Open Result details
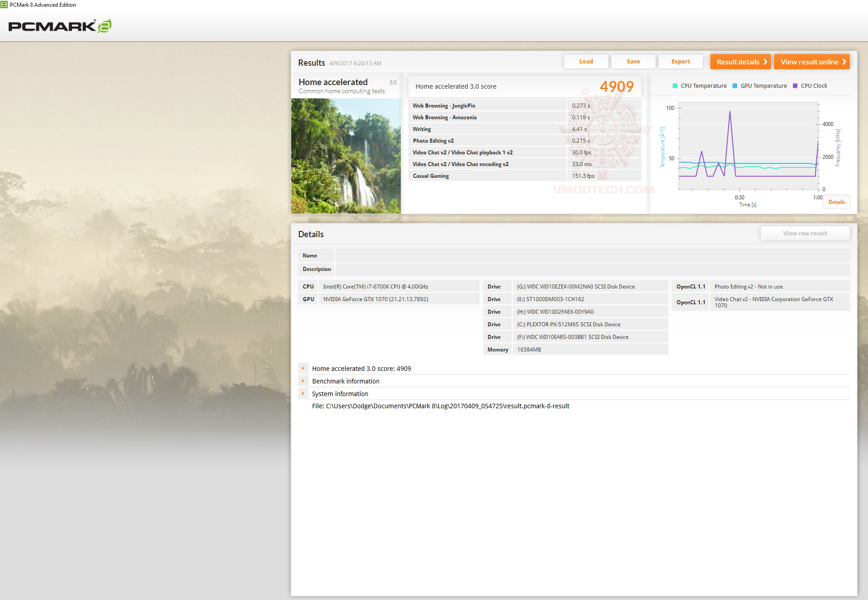This screenshot has width=868, height=600. [x=740, y=62]
